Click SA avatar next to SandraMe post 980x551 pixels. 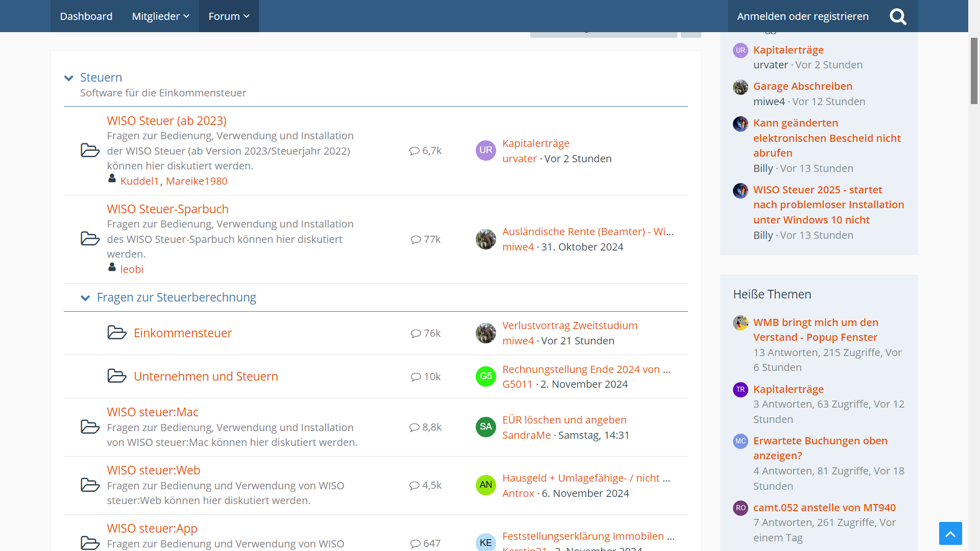[x=485, y=427]
